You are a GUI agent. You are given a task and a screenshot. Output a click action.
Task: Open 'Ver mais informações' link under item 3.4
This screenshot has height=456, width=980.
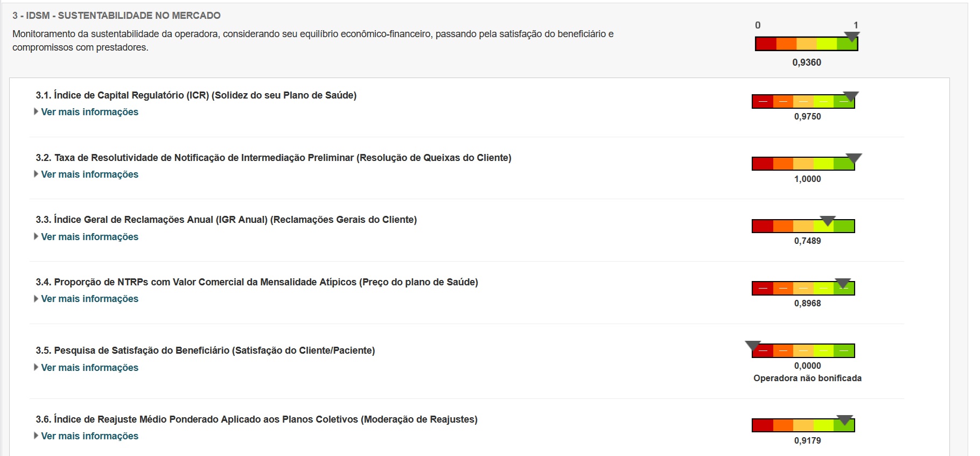[90, 299]
